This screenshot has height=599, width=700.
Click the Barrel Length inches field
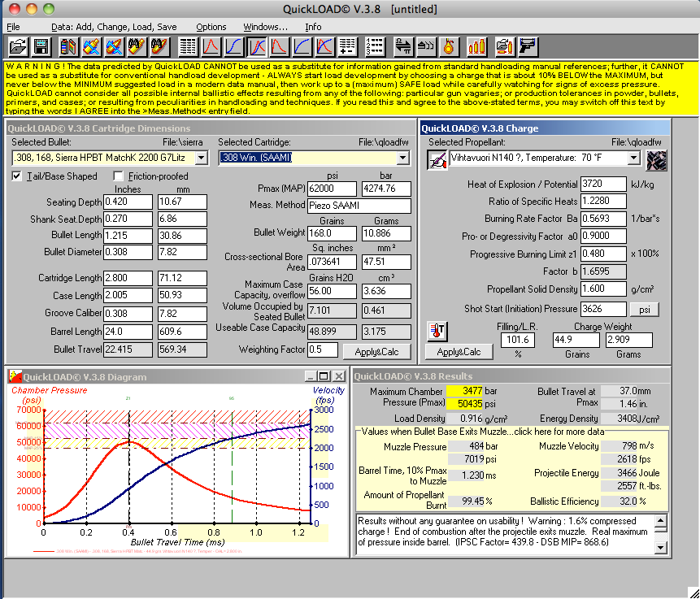click(x=128, y=332)
